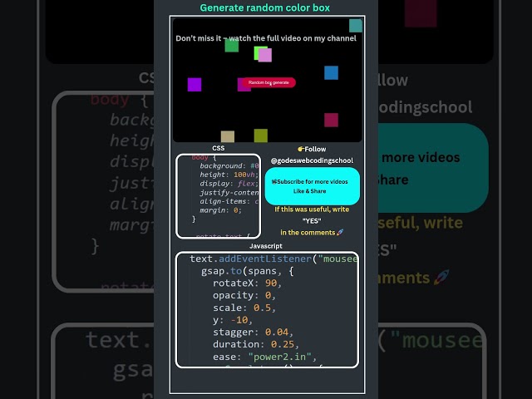Click the "Like & Share" text
This screenshot has height=399, width=532.
310,191
